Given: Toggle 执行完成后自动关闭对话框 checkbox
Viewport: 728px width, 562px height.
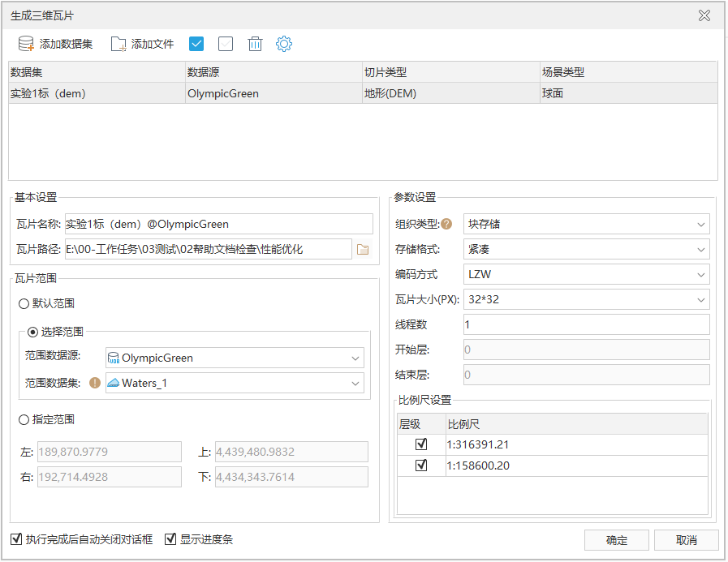Looking at the screenshot, I should coord(16,539).
